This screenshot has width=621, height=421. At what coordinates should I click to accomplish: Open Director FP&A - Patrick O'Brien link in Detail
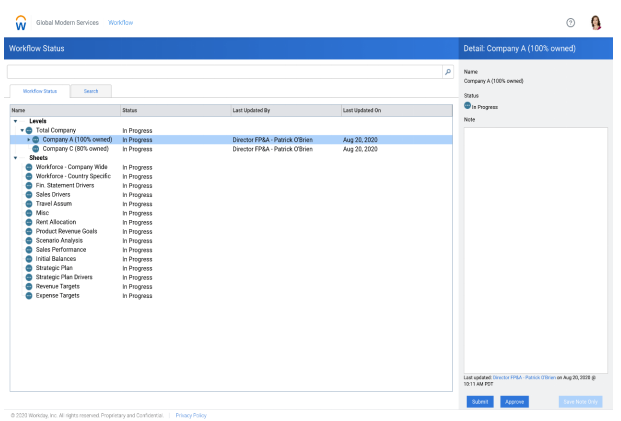tap(524, 377)
